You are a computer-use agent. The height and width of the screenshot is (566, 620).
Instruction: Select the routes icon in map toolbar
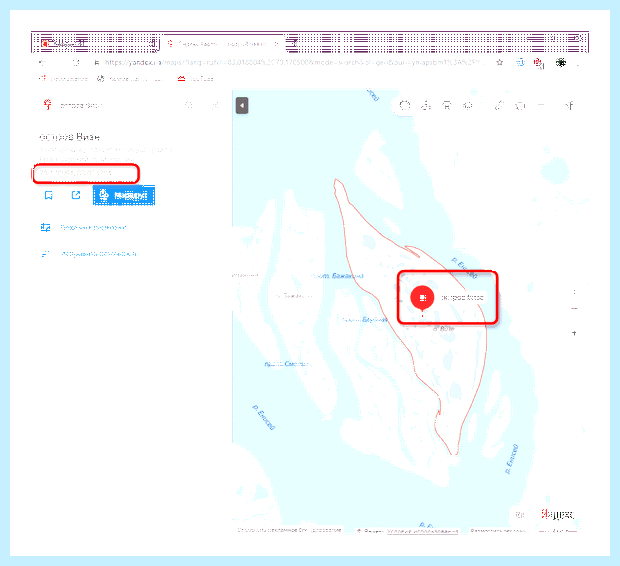(426, 106)
